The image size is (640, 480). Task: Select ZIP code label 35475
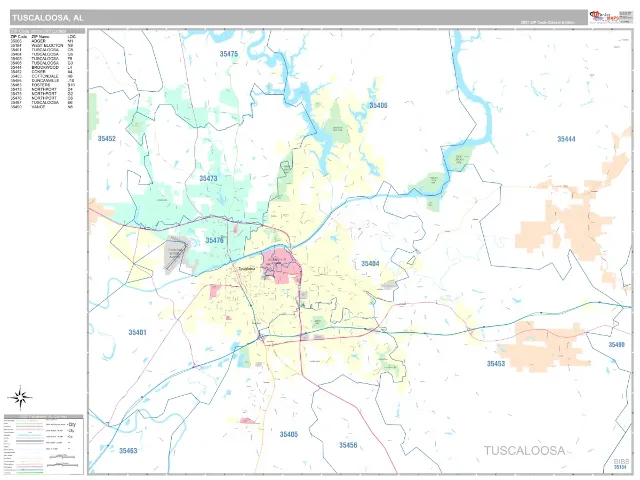(229, 54)
